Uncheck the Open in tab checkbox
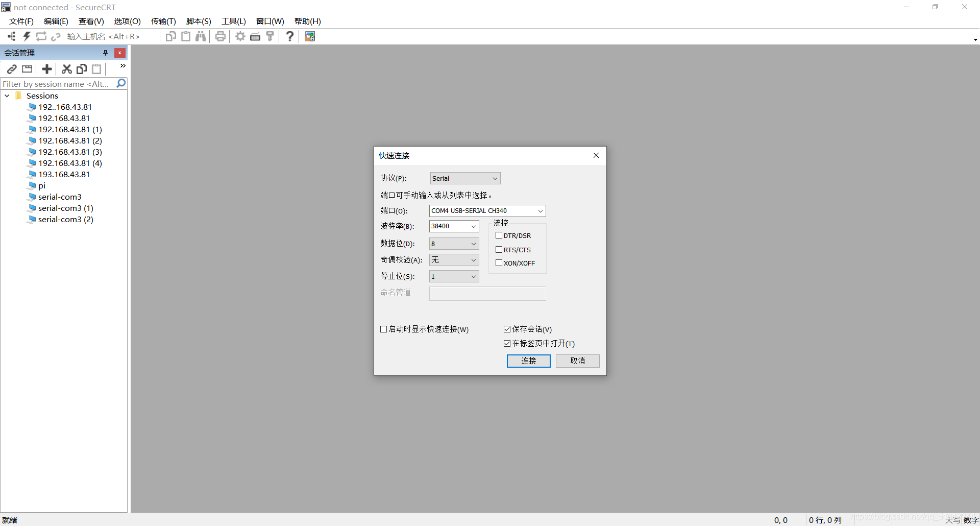The image size is (980, 526). pyautogui.click(x=507, y=344)
